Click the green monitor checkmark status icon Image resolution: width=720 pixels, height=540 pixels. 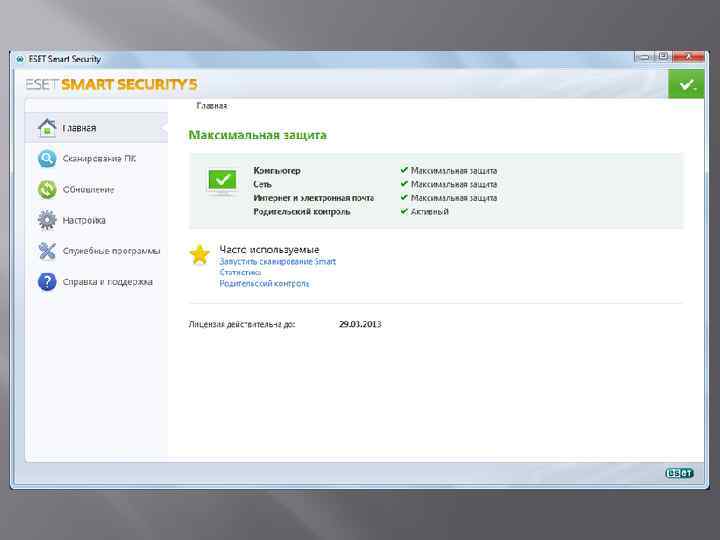[x=222, y=182]
